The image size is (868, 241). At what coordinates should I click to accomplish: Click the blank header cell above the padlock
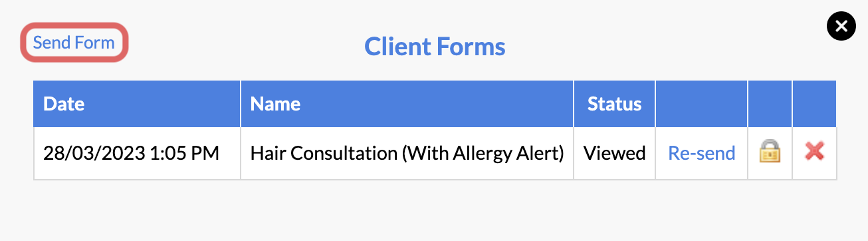(x=770, y=104)
